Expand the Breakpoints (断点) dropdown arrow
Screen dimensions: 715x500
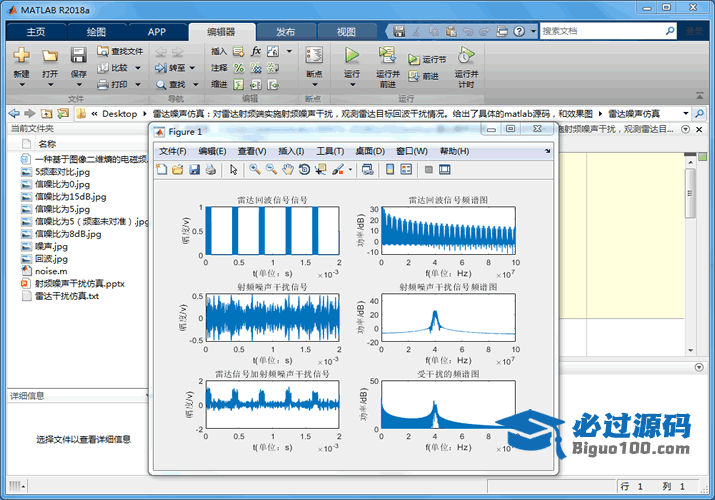(x=315, y=85)
